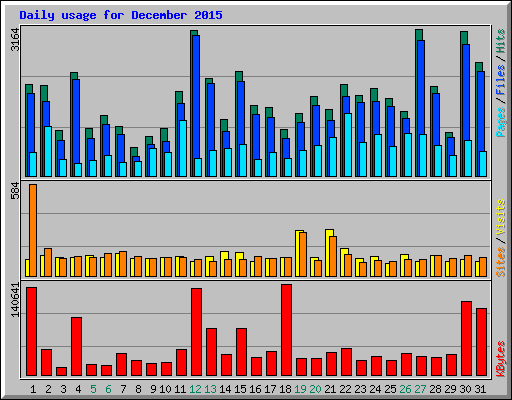Click green weekend day label 5
Screen dimensions: 512x400
click(93, 389)
